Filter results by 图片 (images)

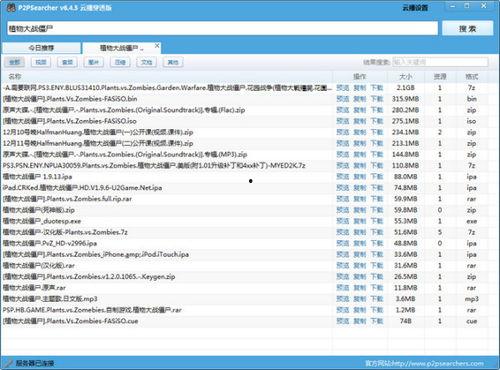point(93,62)
